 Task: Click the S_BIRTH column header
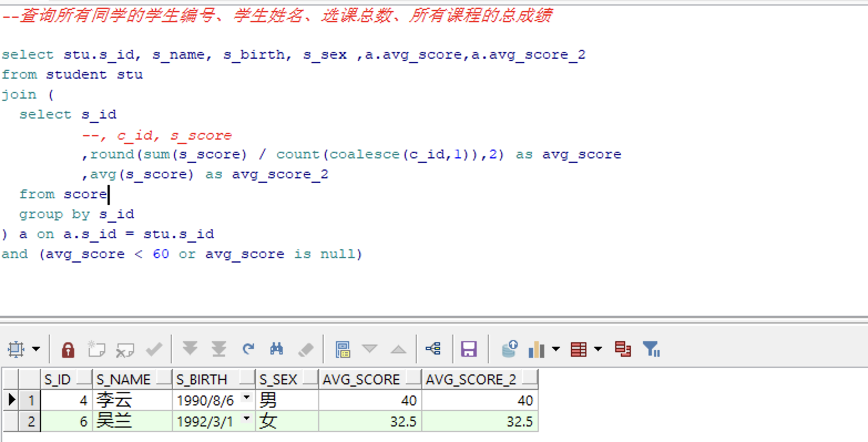pos(214,379)
